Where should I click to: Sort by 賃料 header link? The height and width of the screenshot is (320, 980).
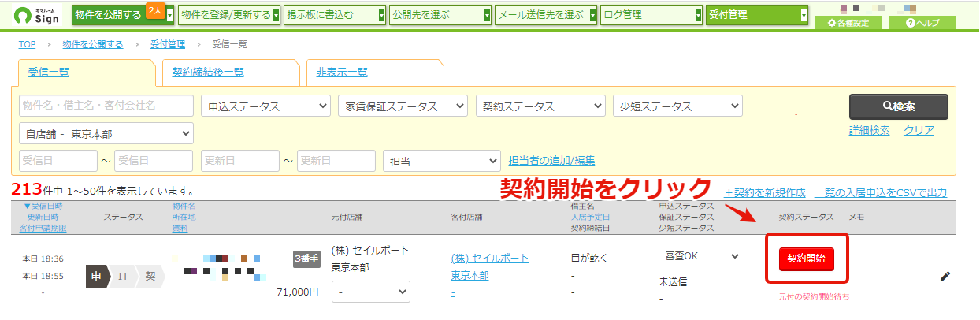tap(180, 228)
